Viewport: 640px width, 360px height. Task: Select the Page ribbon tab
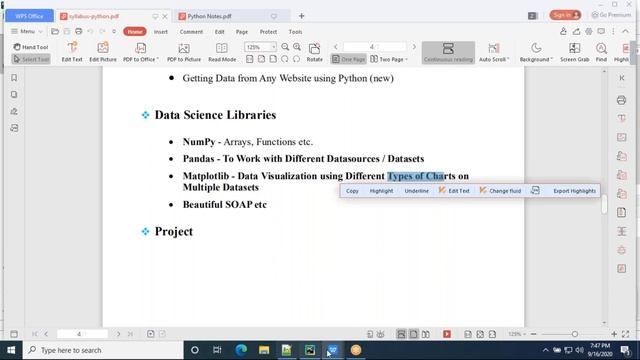tap(242, 32)
